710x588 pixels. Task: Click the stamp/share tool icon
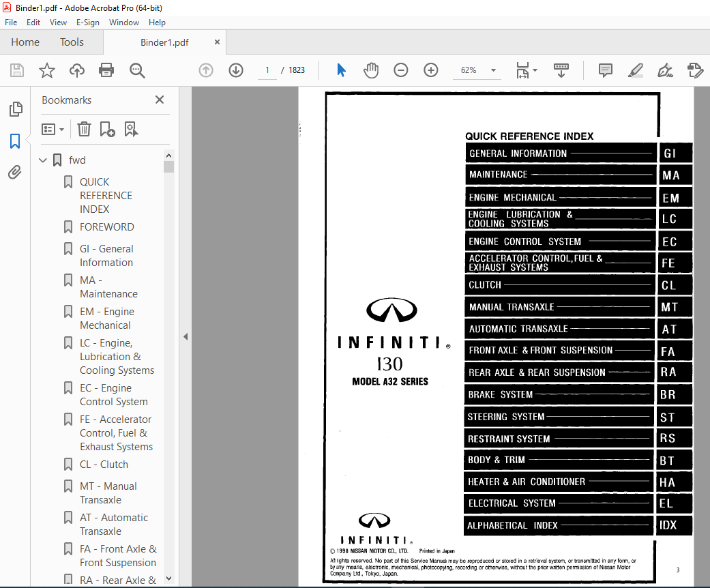[x=695, y=70]
